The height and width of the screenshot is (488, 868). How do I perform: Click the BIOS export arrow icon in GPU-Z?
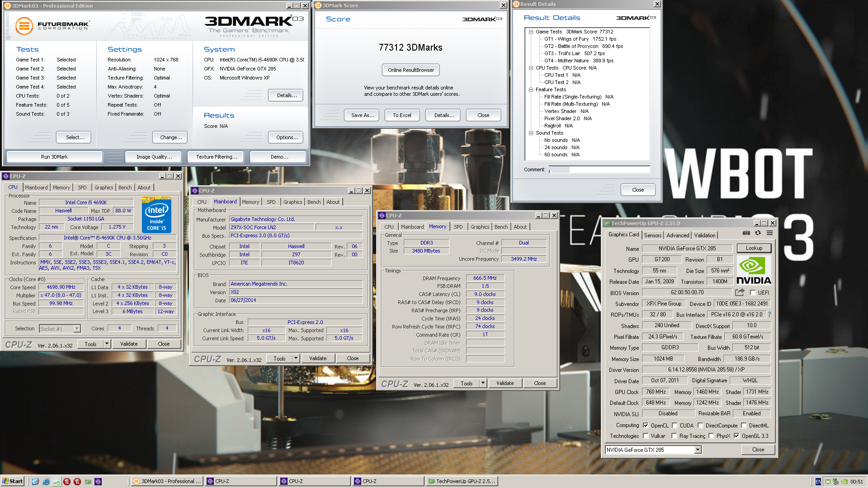pos(740,292)
